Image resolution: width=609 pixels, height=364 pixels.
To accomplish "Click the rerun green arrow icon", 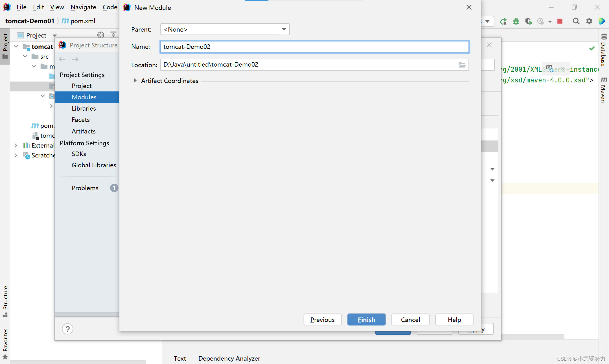I will point(503,21).
